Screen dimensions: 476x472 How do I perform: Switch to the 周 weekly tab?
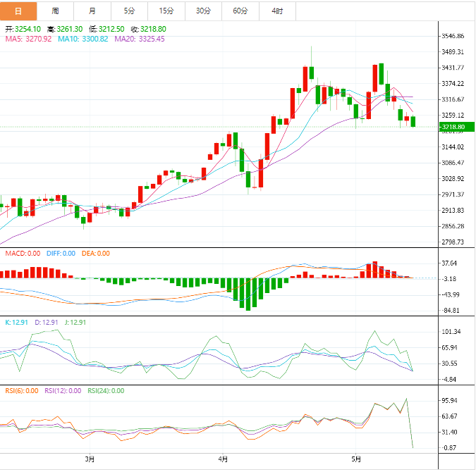coord(55,11)
